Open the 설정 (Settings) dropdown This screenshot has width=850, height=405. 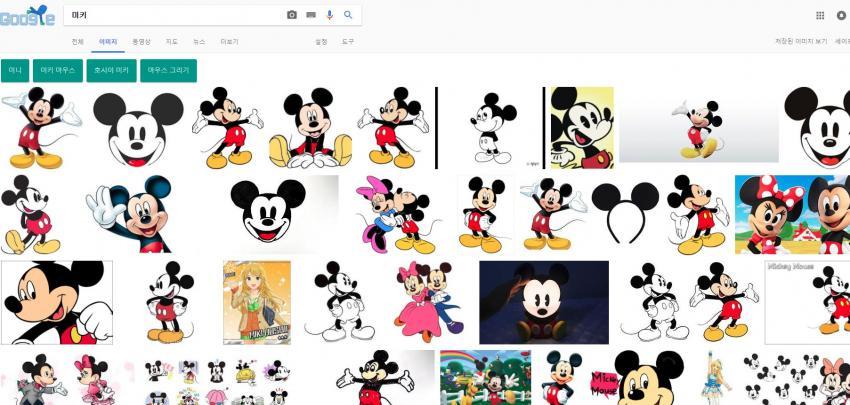tap(321, 42)
